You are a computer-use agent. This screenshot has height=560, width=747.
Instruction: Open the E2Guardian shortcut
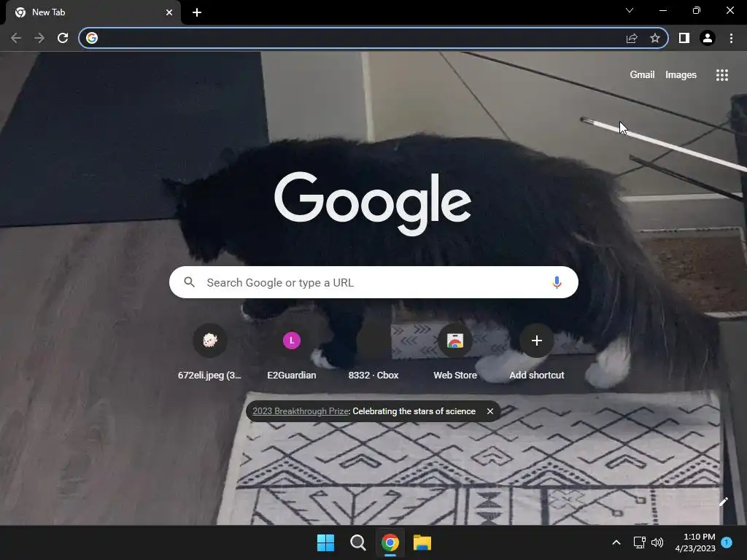click(292, 352)
